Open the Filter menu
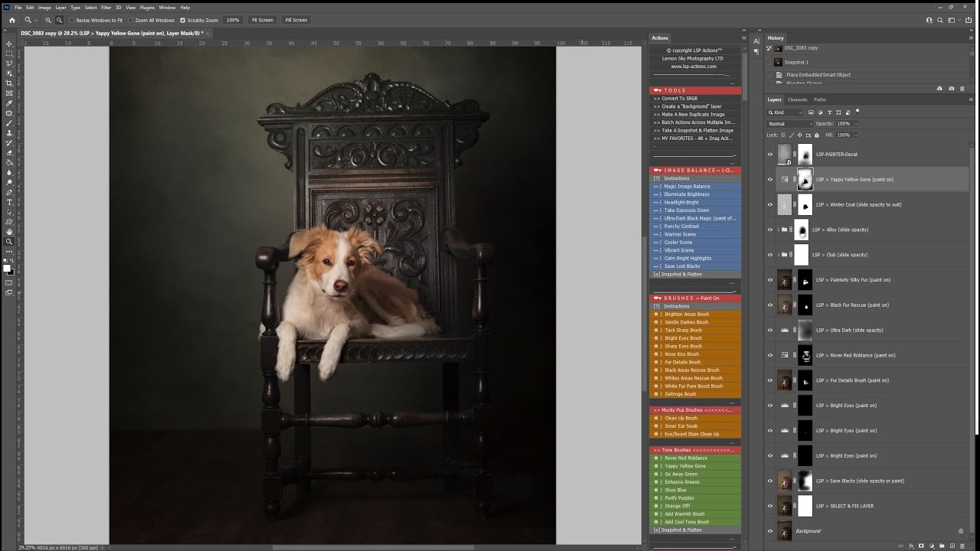Viewport: 980px width, 551px height. [x=106, y=8]
